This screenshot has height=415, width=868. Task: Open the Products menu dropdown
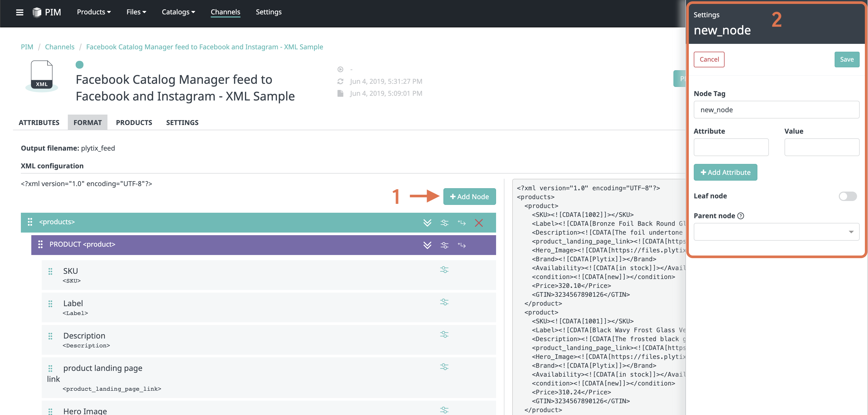coord(94,12)
